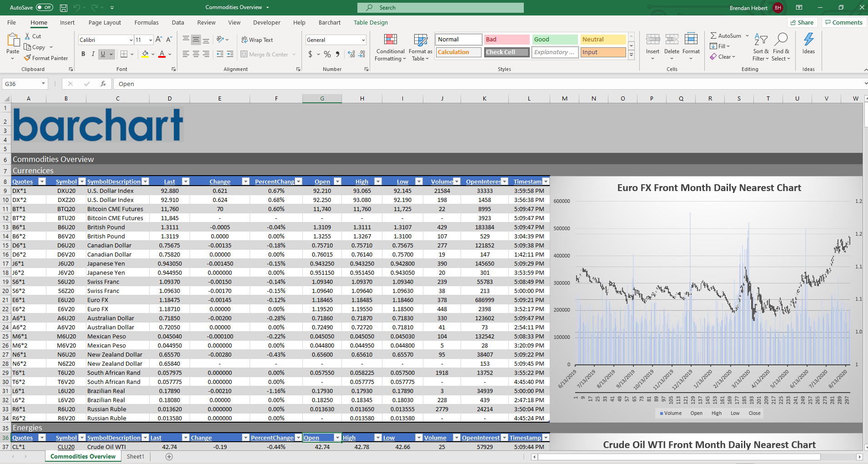
Task: Open the Name Box dropdown
Action: coord(43,84)
